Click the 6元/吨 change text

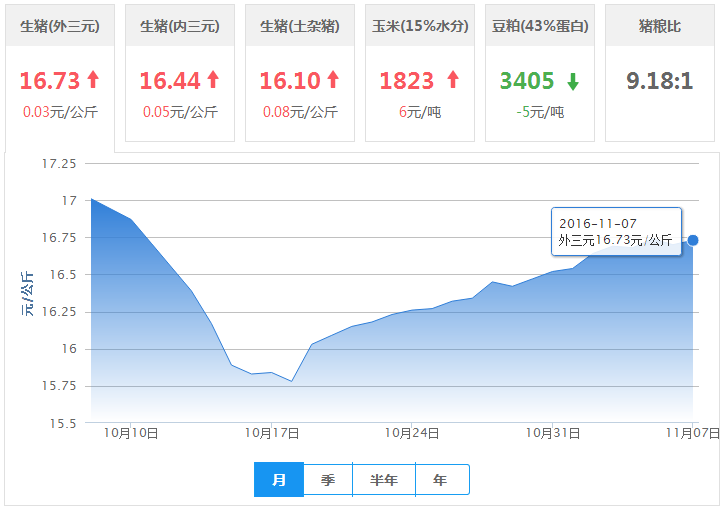[x=420, y=112]
